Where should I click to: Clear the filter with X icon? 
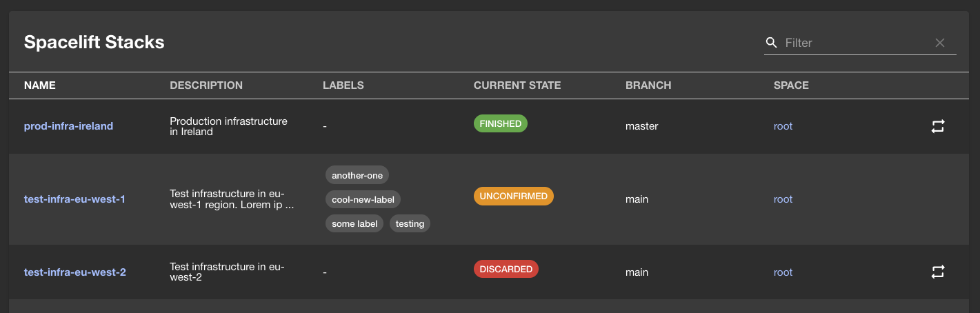pyautogui.click(x=940, y=43)
